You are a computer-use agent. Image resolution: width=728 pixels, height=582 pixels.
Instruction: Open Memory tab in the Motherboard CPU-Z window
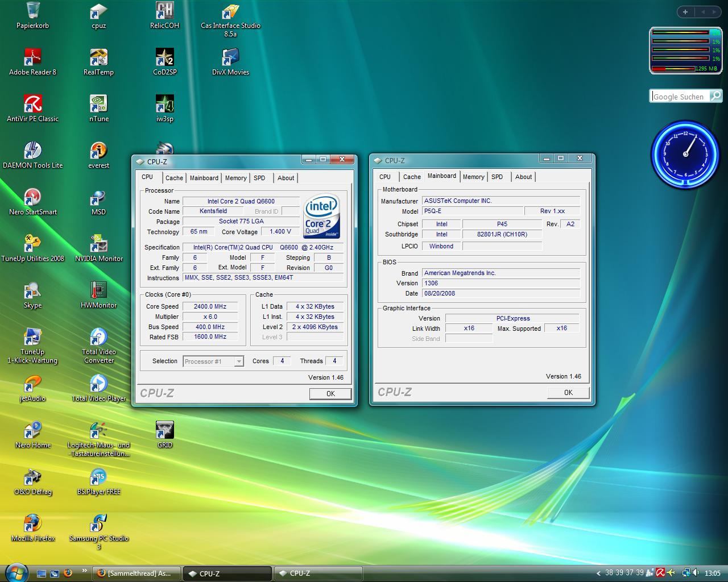click(x=473, y=177)
